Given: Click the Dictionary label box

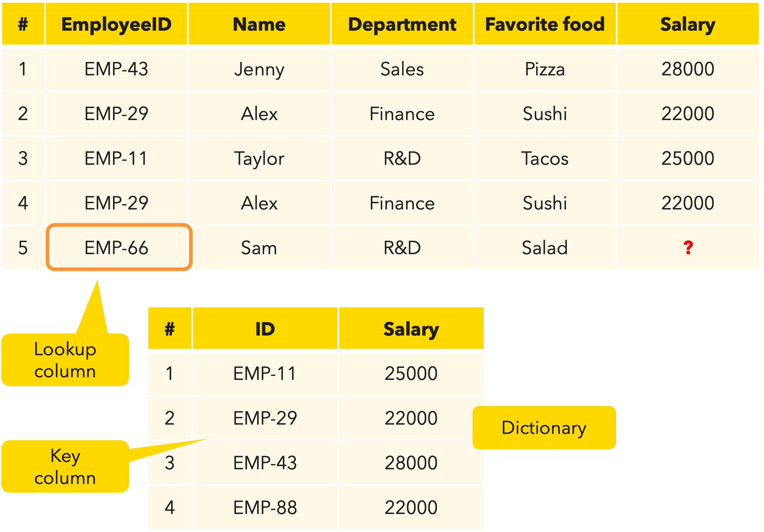Looking at the screenshot, I should 544,427.
